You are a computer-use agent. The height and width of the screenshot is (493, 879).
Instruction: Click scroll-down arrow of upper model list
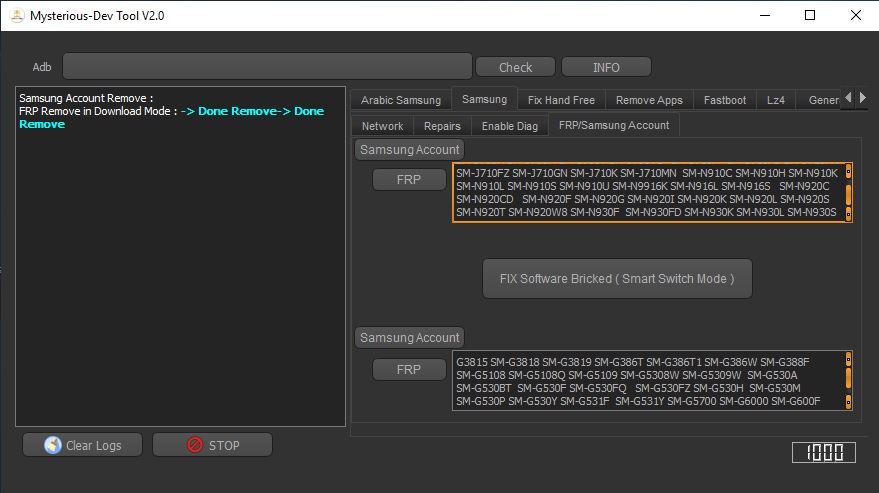pos(848,214)
